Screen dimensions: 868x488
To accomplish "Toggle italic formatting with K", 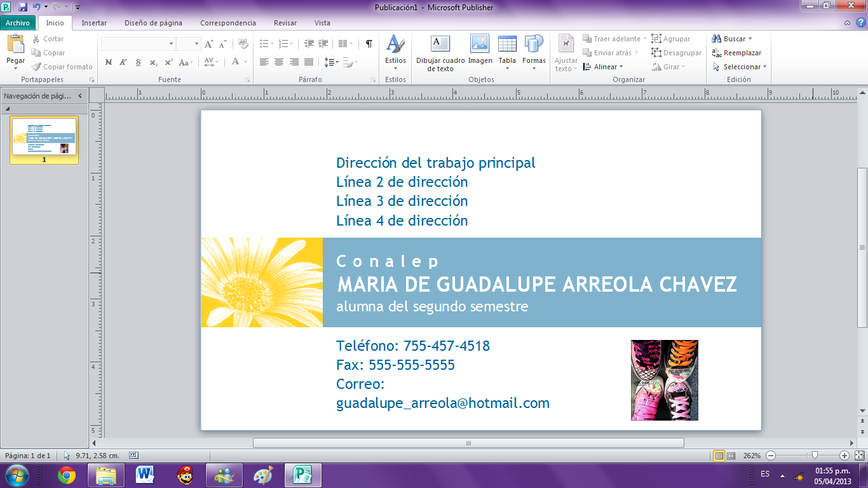I will (x=123, y=62).
